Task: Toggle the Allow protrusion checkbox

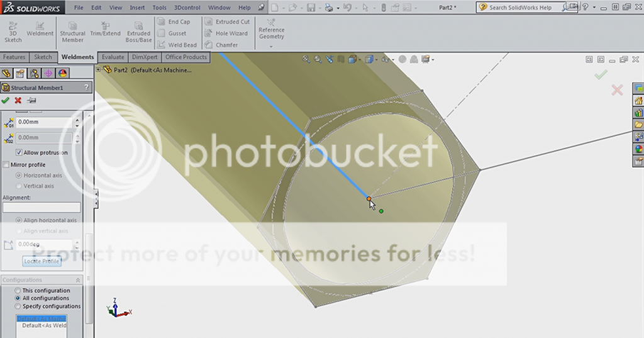Action: pos(19,152)
